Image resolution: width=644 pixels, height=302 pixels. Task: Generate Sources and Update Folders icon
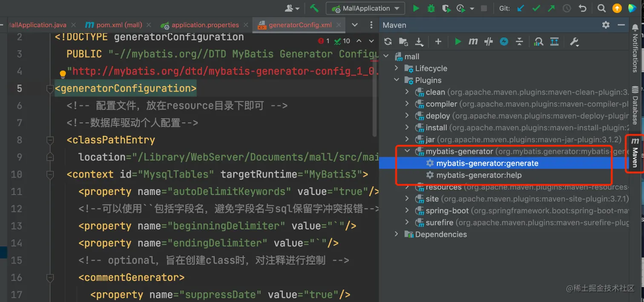[x=403, y=41]
